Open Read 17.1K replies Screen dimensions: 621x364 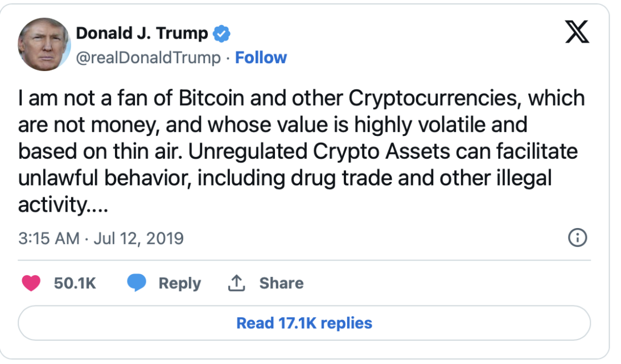tap(304, 323)
